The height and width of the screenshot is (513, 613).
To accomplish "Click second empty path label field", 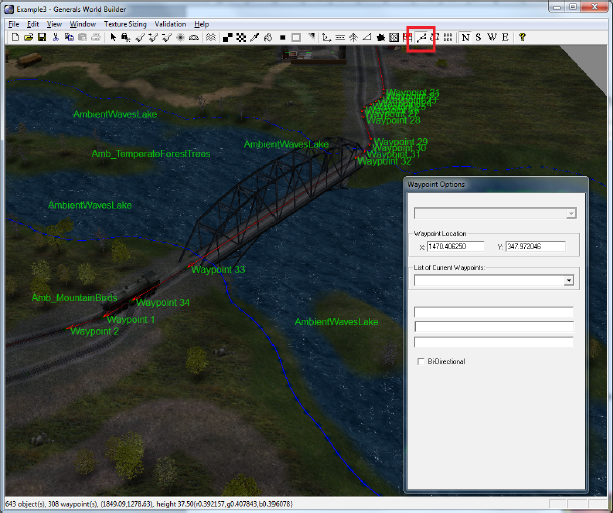I will pyautogui.click(x=494, y=326).
